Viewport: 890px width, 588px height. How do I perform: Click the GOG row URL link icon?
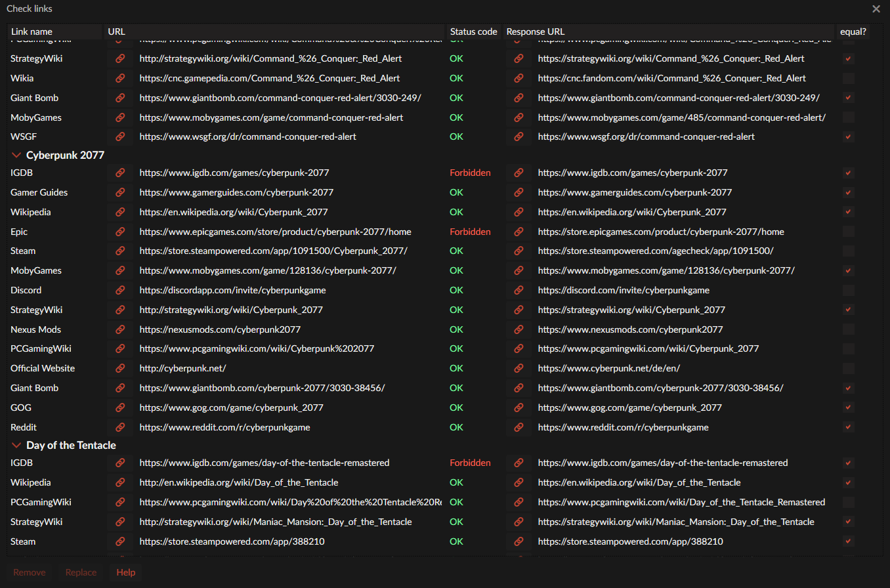(120, 408)
